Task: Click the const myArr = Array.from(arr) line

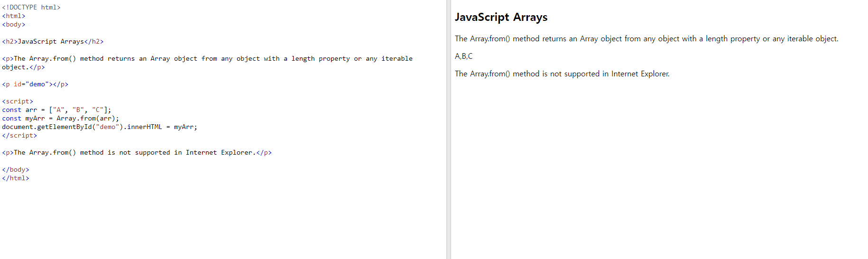Action: click(61, 119)
